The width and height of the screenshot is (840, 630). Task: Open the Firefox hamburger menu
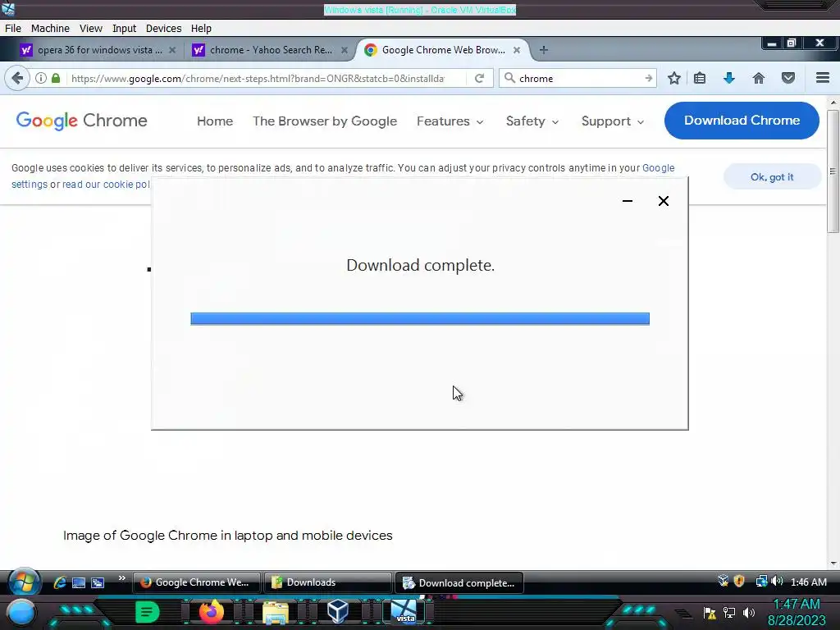823,78
